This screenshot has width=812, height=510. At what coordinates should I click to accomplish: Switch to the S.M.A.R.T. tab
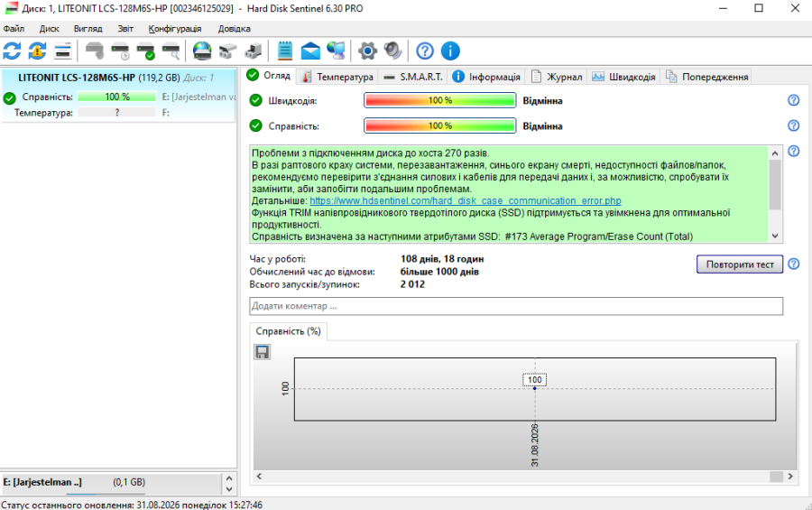click(413, 77)
